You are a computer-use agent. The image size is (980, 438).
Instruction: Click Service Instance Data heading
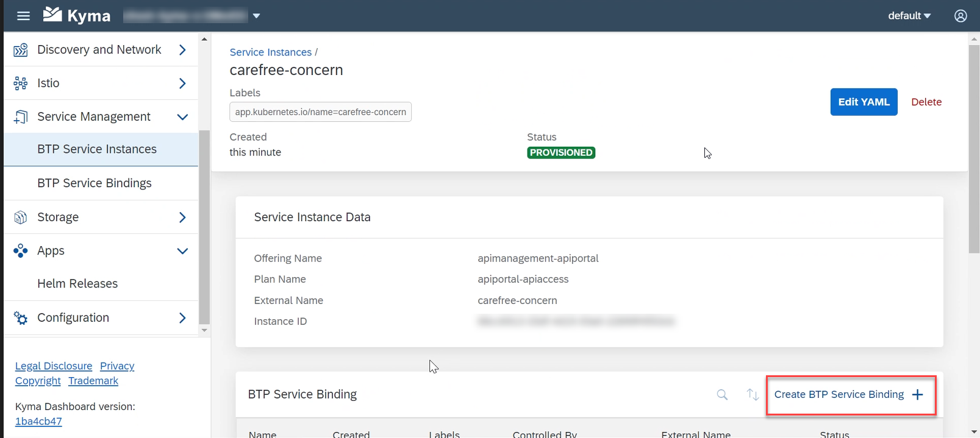coord(312,217)
